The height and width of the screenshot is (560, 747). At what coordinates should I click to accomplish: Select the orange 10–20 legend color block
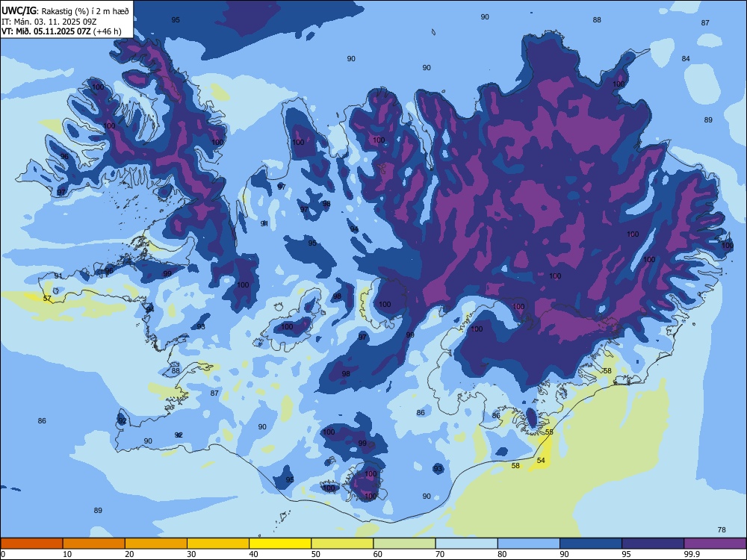94,544
